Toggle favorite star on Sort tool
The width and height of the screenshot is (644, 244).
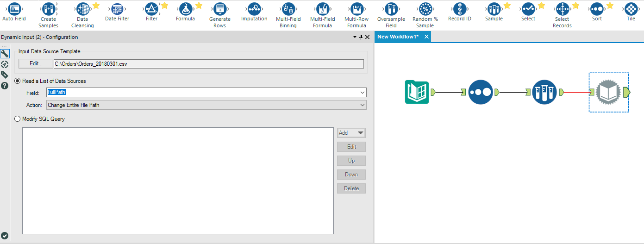point(610,6)
